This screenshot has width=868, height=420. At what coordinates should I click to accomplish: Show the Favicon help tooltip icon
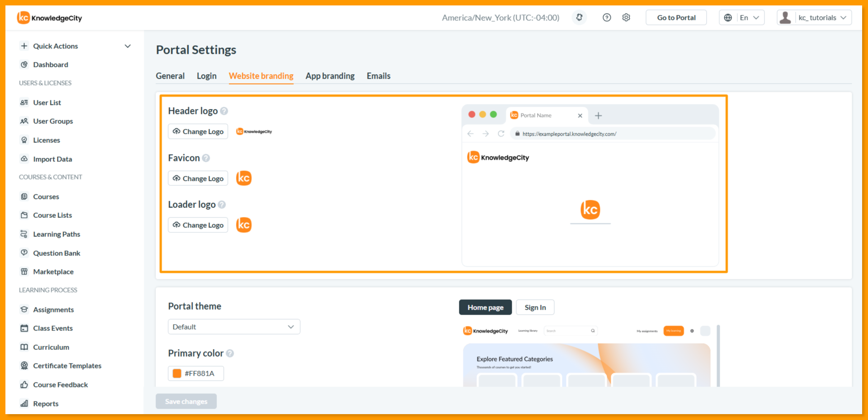click(x=206, y=158)
